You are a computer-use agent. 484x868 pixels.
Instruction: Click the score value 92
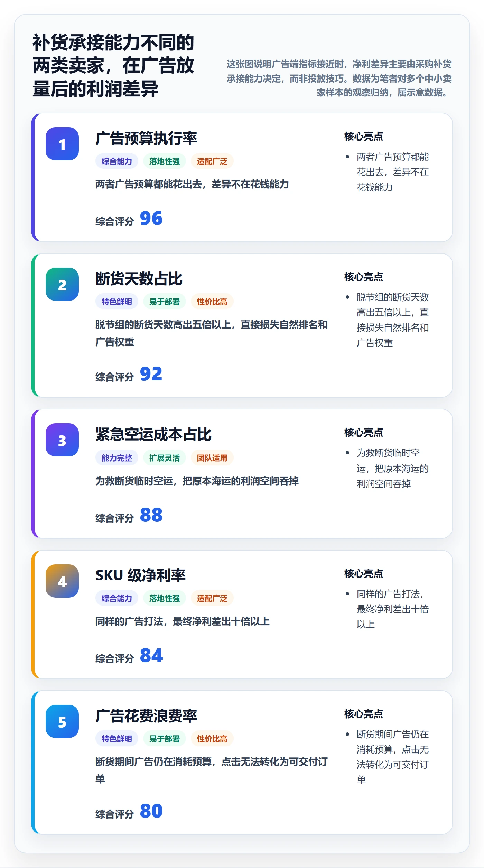151,374
